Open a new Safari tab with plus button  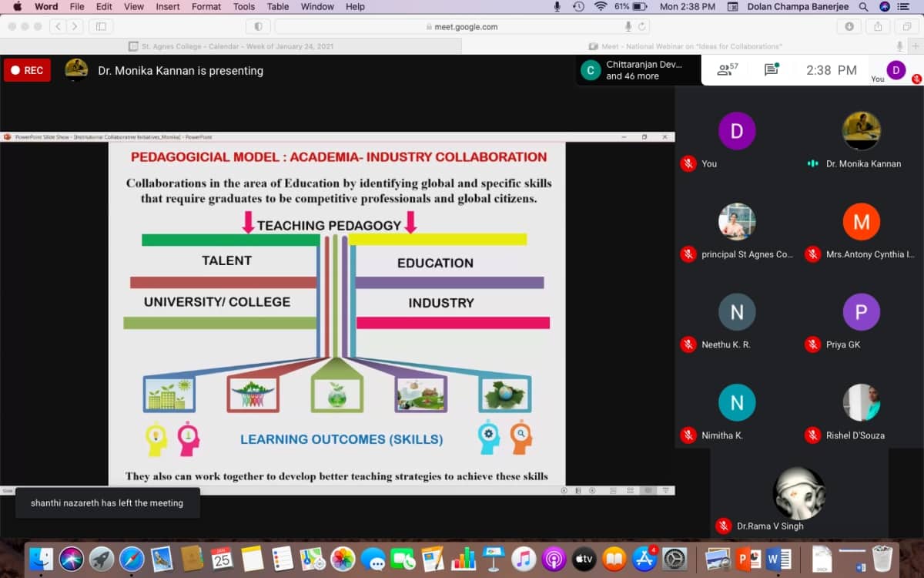(x=916, y=46)
